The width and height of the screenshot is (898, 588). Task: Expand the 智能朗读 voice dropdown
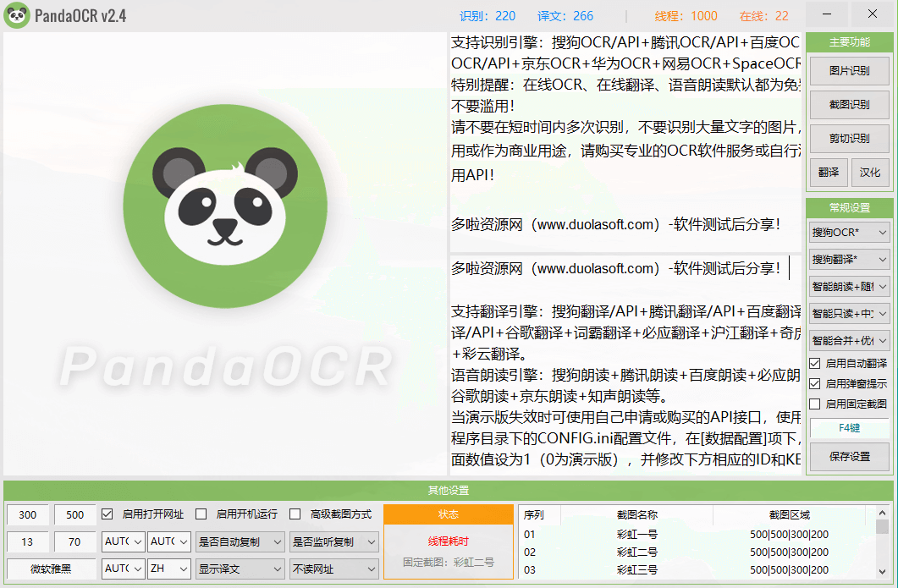click(x=849, y=286)
